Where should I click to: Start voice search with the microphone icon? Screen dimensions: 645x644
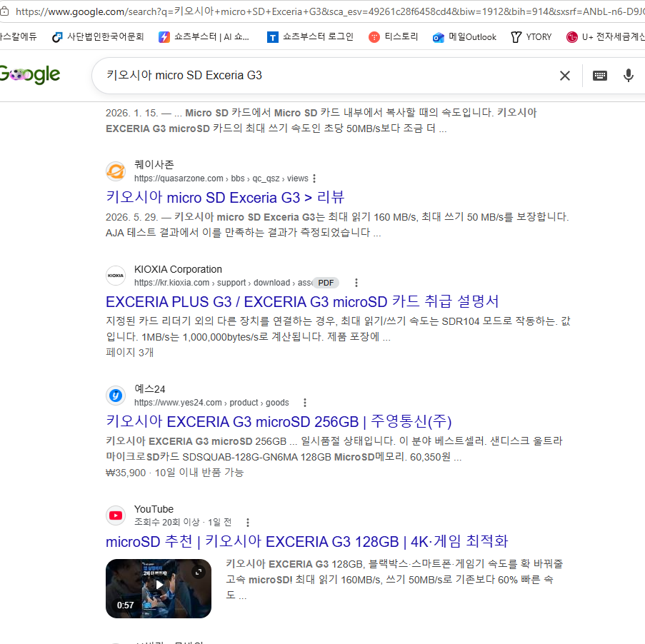[x=628, y=76]
